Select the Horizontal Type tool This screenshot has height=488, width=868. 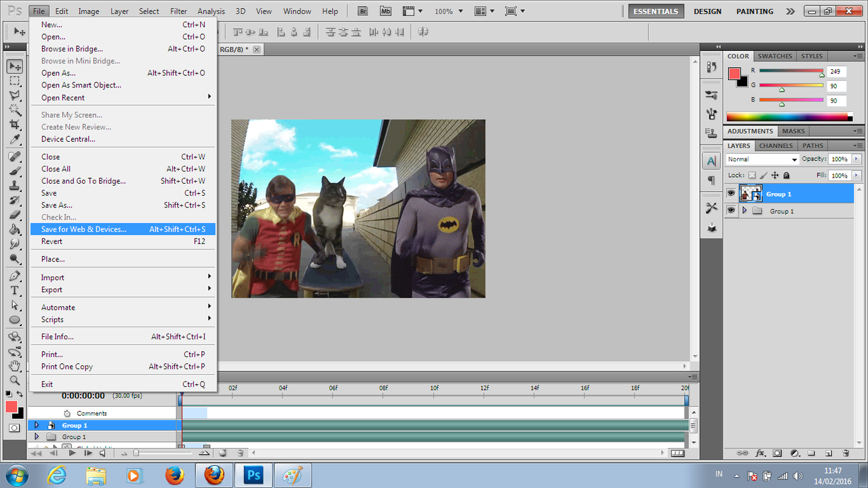pos(14,290)
